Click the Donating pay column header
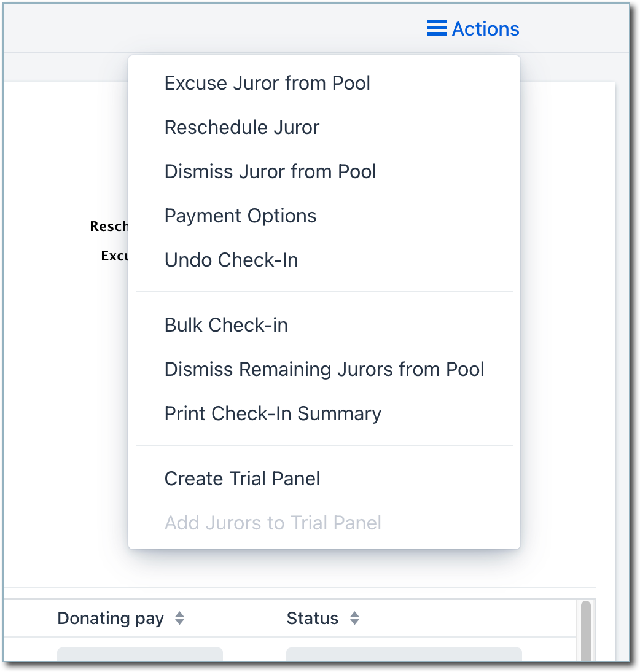Viewport: 640px width, 672px height. coord(111,619)
